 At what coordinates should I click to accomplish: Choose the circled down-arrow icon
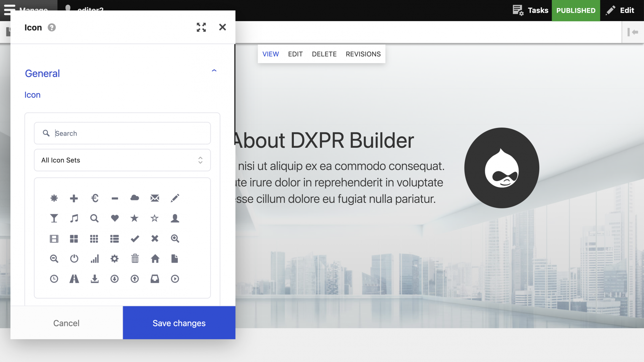pyautogui.click(x=115, y=279)
